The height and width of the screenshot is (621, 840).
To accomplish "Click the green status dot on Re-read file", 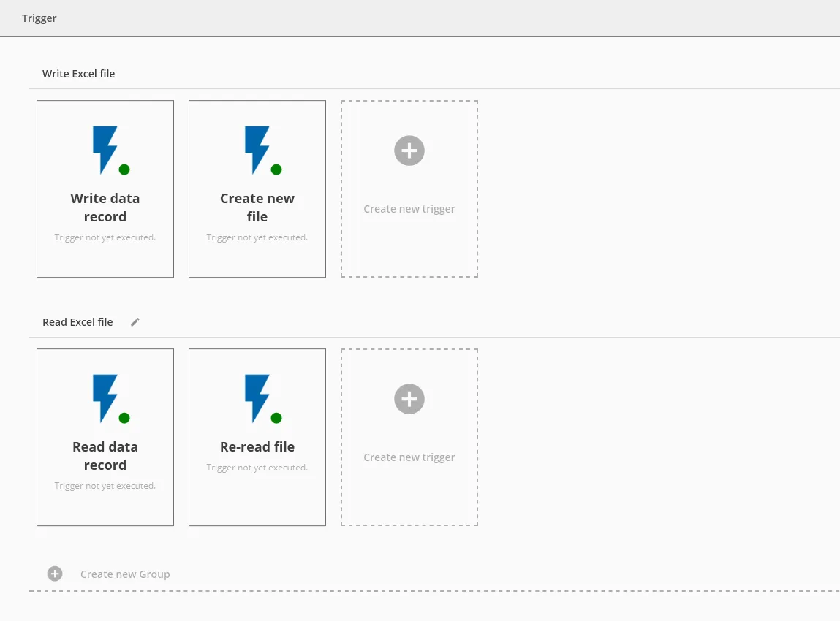I will point(276,418).
